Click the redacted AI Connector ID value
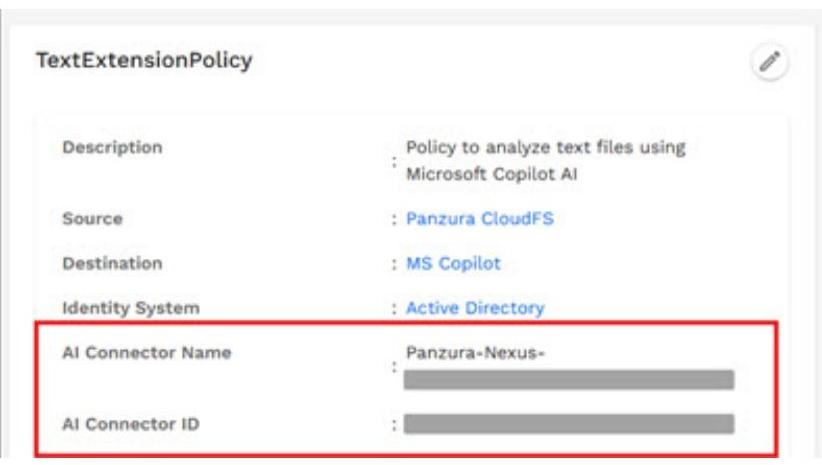Image resolution: width=822 pixels, height=465 pixels. coord(569,424)
